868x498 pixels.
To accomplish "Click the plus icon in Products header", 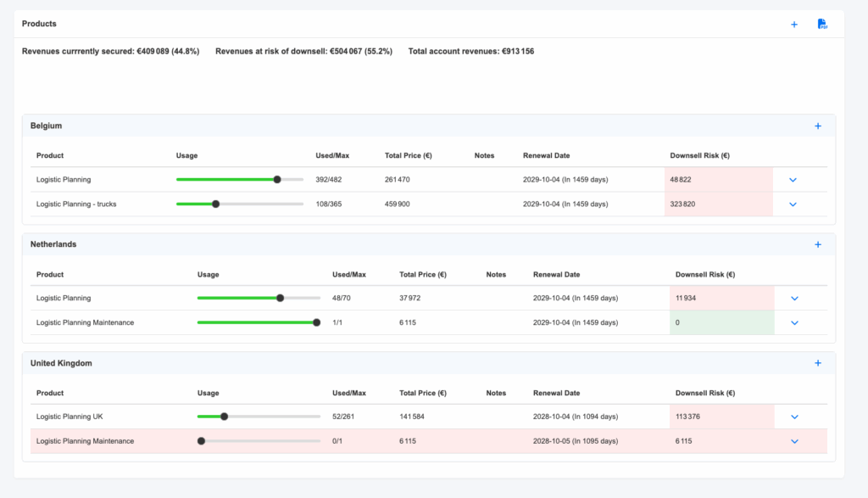I will click(794, 25).
